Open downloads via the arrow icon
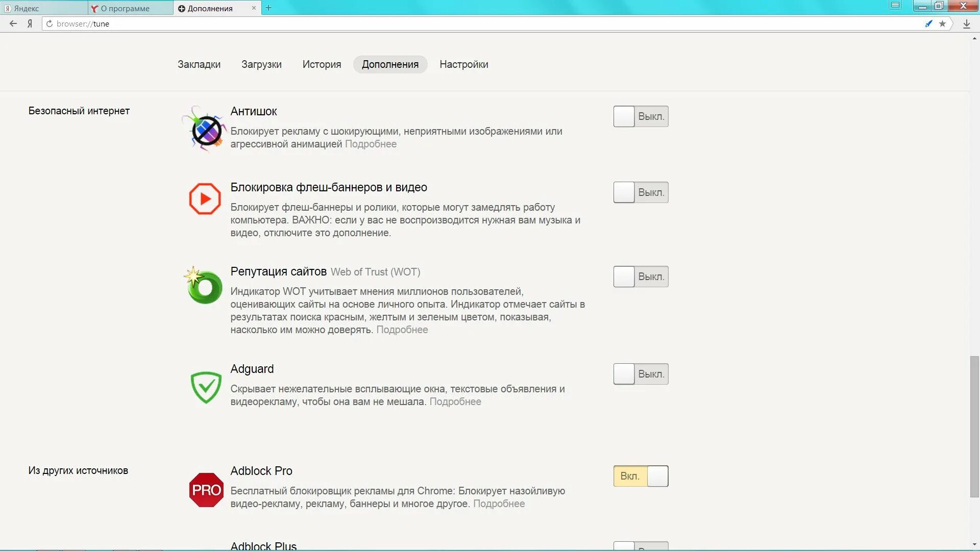This screenshot has width=980, height=551. 966,23
